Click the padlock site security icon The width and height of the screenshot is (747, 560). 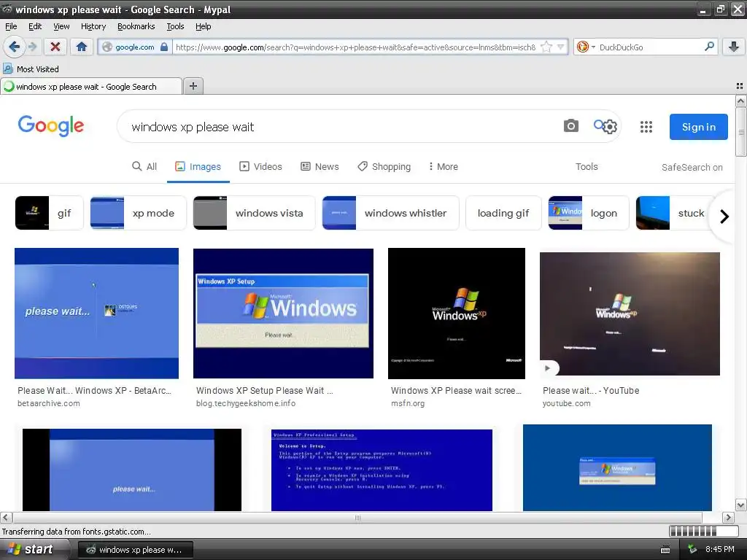click(x=164, y=47)
